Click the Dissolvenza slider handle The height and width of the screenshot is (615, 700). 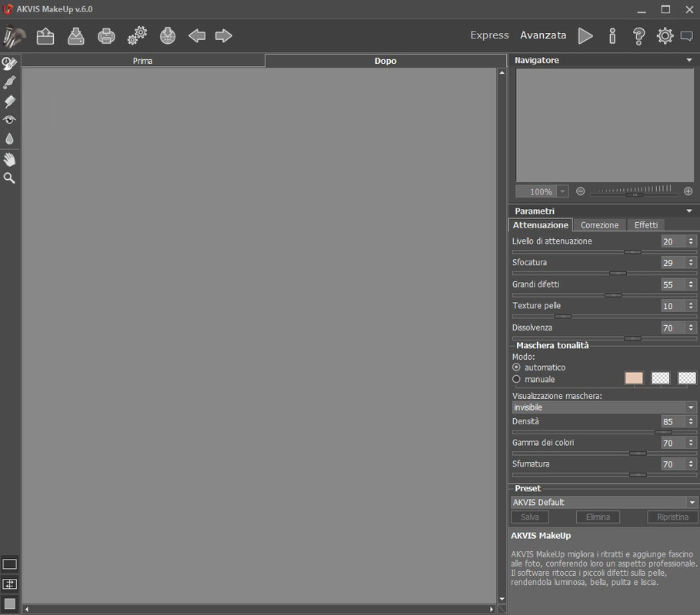(632, 338)
